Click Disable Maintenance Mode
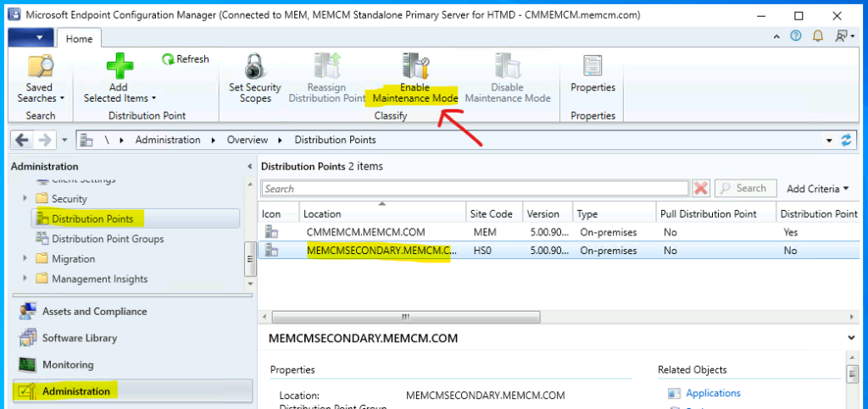Viewport: 868px width, 409px height. [507, 79]
